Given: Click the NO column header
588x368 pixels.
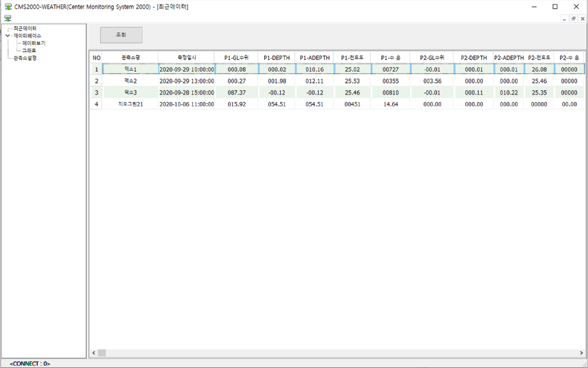Looking at the screenshot, I should coord(96,58).
